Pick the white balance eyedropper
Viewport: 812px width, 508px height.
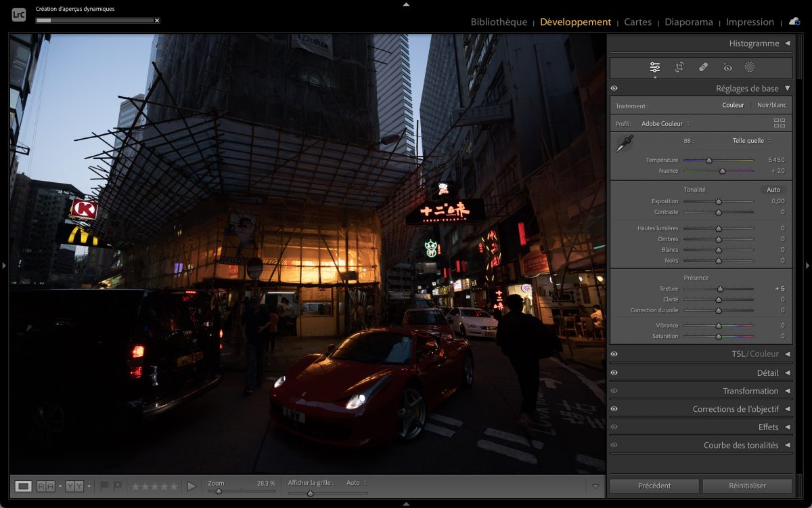[x=624, y=144]
